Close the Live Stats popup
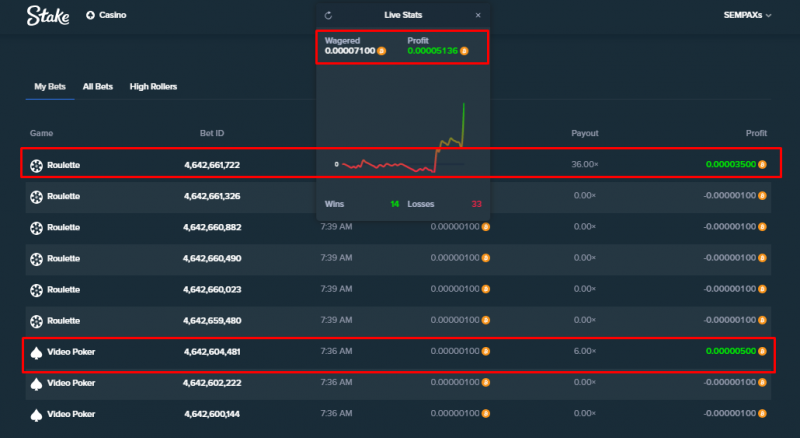Image resolution: width=800 pixels, height=438 pixels. pyautogui.click(x=478, y=15)
